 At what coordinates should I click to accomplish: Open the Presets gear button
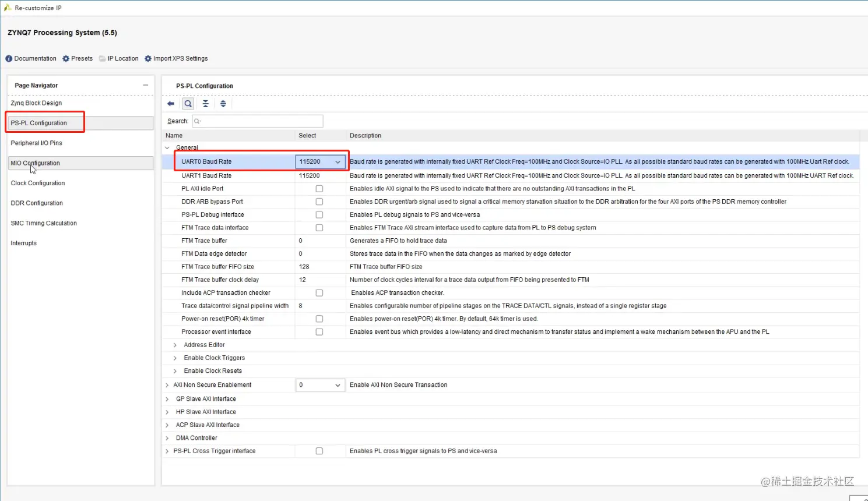point(78,58)
